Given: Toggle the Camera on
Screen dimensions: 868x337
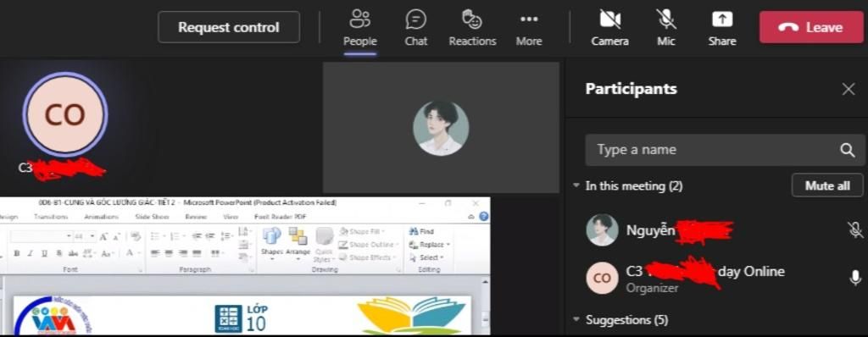Looking at the screenshot, I should tap(609, 28).
